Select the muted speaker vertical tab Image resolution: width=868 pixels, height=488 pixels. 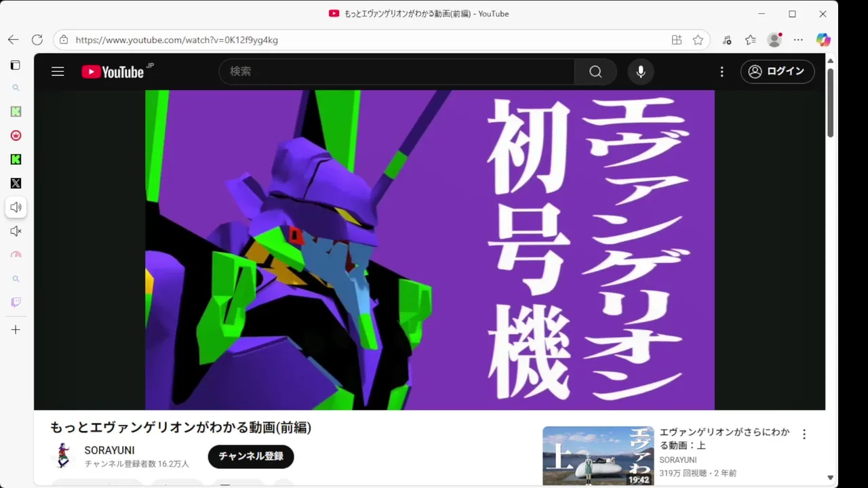(16, 231)
